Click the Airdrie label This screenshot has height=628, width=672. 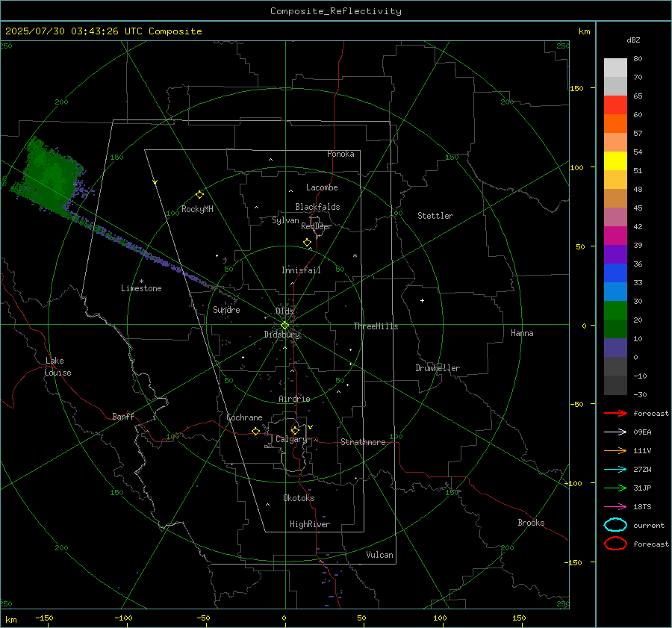294,399
